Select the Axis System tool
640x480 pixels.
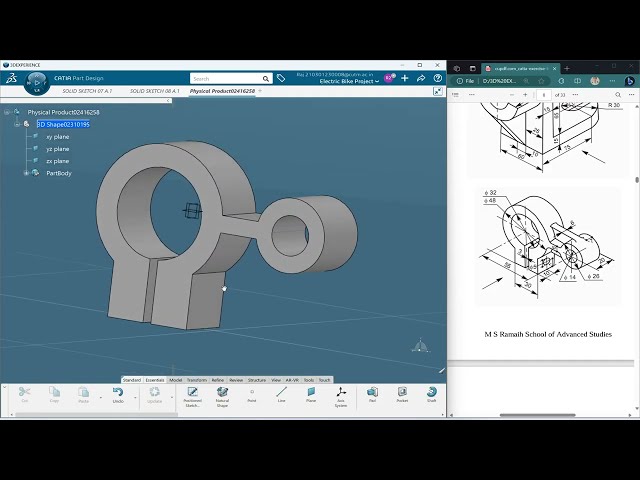pos(341,397)
